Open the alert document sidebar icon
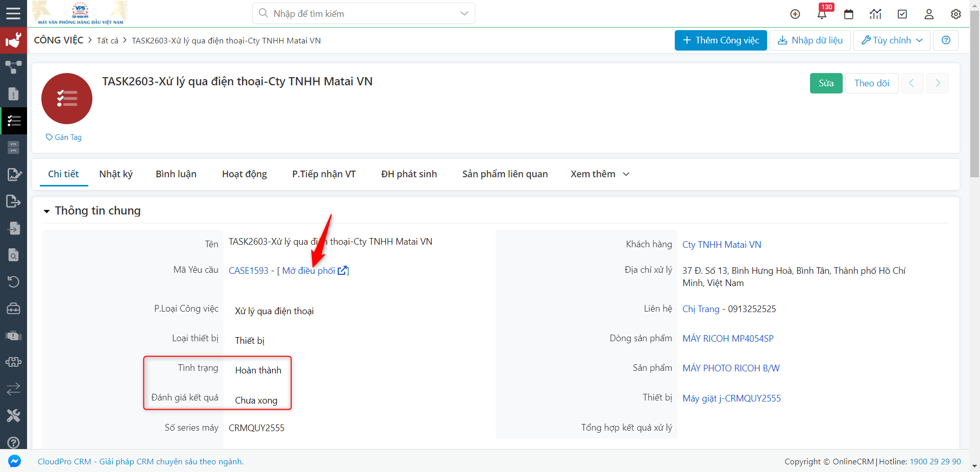 pyautogui.click(x=13, y=94)
